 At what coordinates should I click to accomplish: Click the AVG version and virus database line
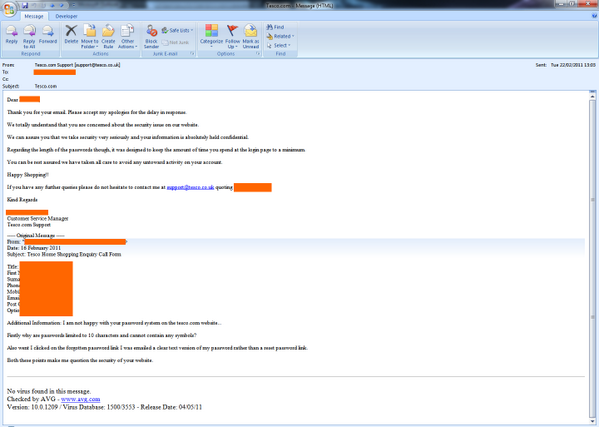coord(104,407)
